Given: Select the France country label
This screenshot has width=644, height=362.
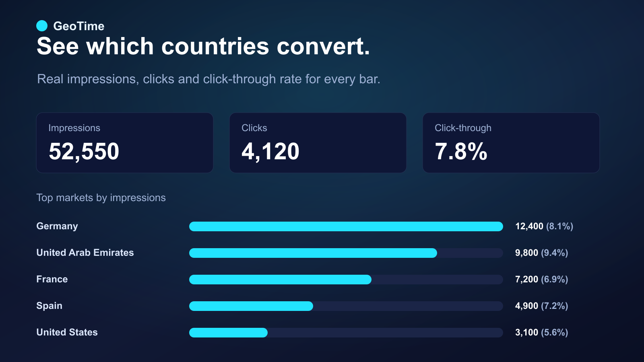Looking at the screenshot, I should pyautogui.click(x=52, y=279).
